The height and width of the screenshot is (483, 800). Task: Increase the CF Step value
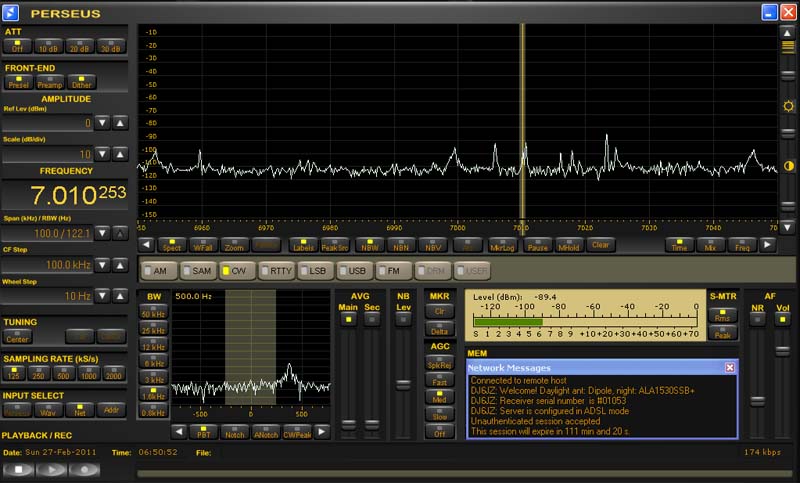click(120, 265)
